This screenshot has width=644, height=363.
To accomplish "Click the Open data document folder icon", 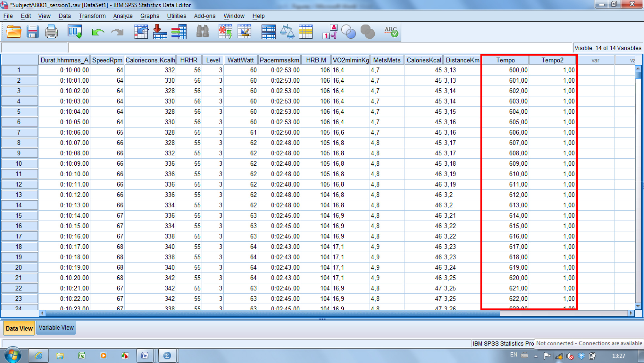I will pyautogui.click(x=14, y=32).
